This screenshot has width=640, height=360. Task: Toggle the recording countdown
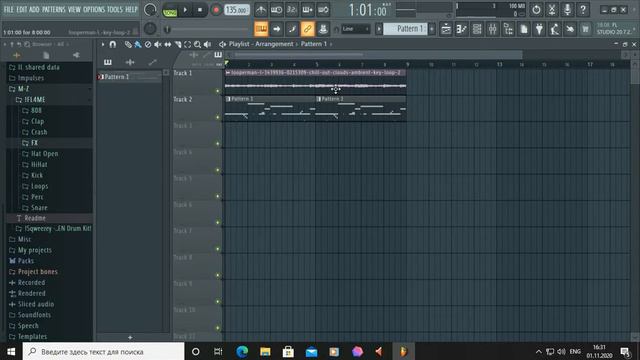coord(292,10)
